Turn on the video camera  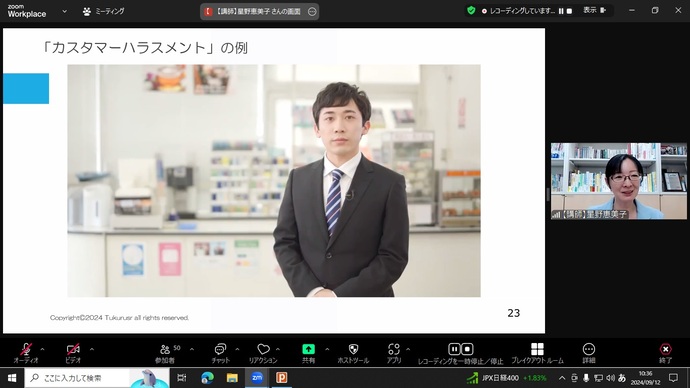point(73,353)
